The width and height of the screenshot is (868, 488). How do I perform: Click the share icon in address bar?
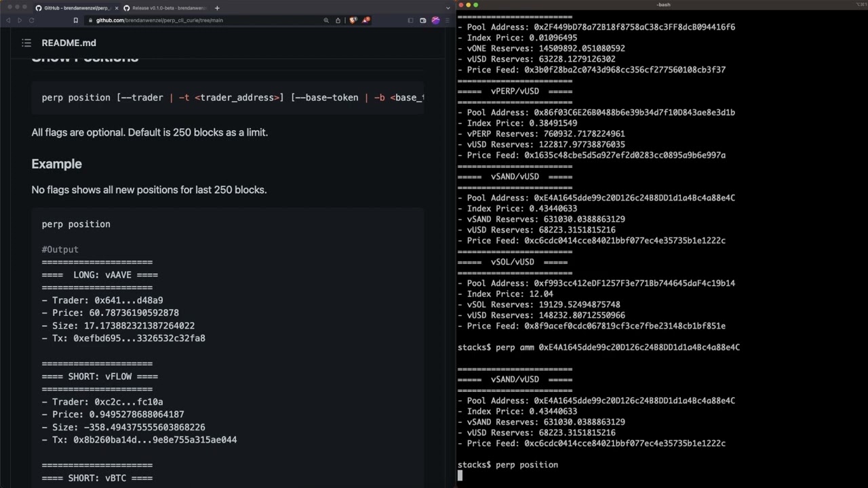(x=338, y=20)
